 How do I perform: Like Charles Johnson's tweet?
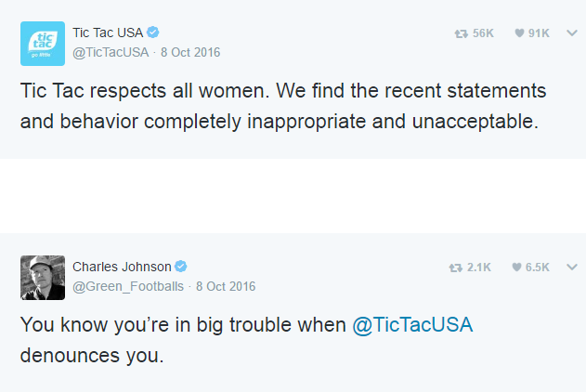coord(516,268)
